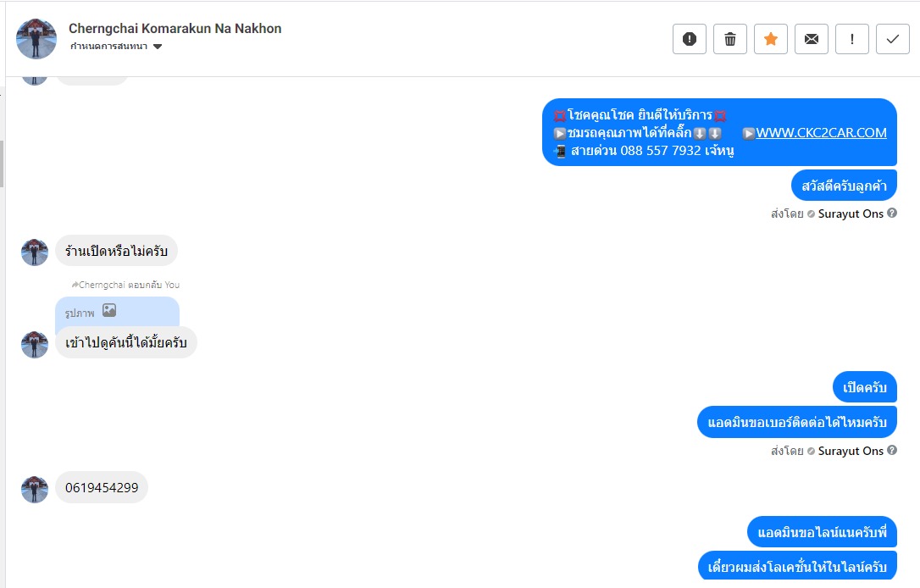The width and height of the screenshot is (920, 588).
Task: Click help icon beside first Surayut Ons
Action: (x=892, y=213)
